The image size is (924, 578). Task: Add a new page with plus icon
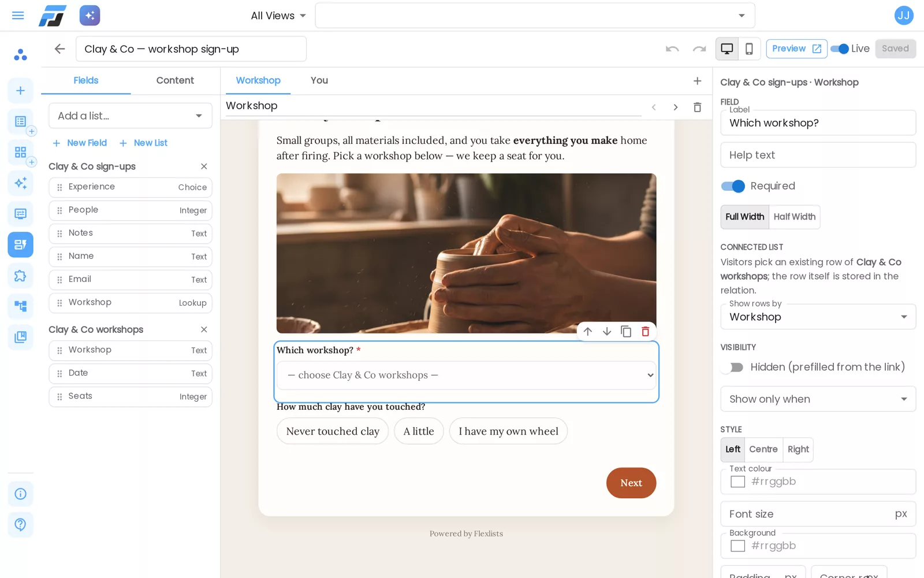pos(698,81)
